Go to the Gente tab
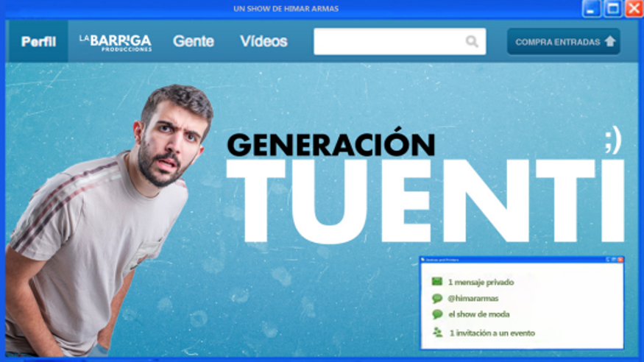 (x=194, y=42)
